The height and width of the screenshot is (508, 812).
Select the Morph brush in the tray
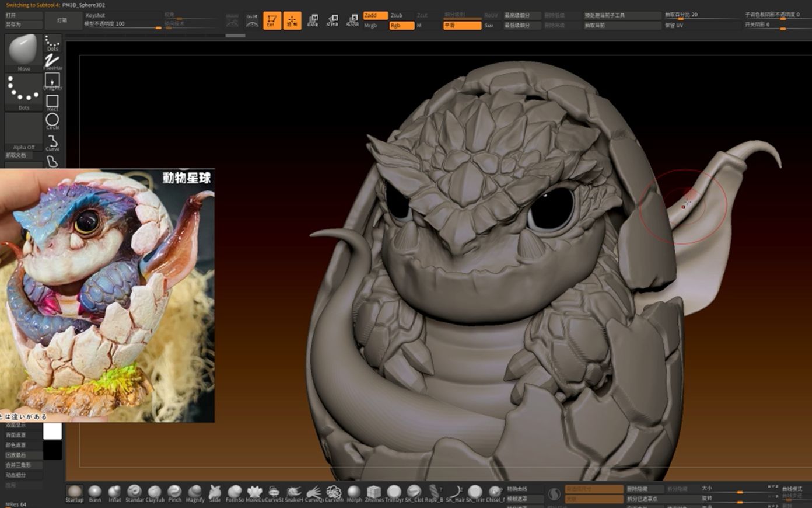353,492
